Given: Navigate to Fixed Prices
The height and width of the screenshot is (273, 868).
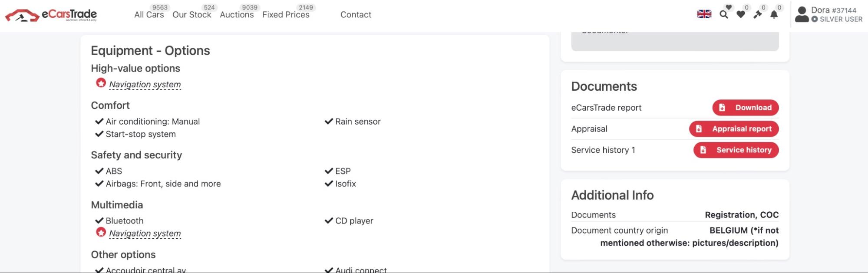Looking at the screenshot, I should coord(286,15).
